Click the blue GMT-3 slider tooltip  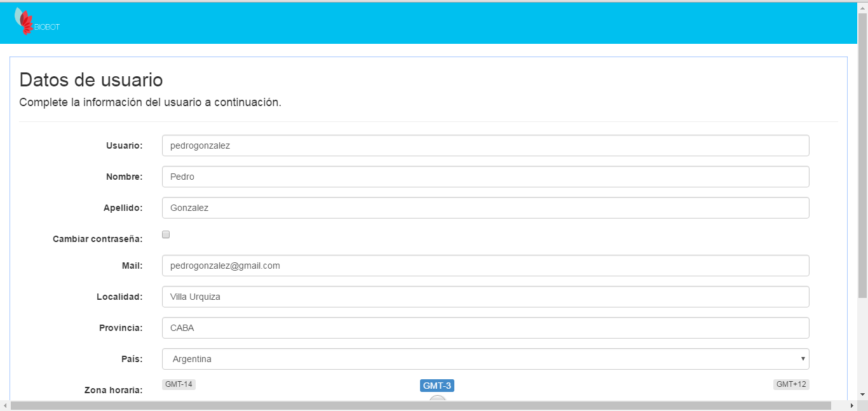click(x=437, y=386)
